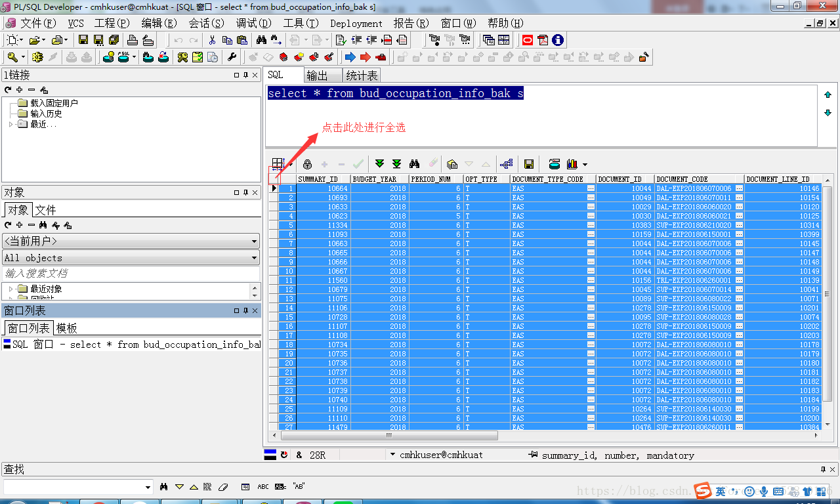Screen dimensions: 840x504
Task: Toggle pin on the 对象 panel
Action: pos(246,192)
